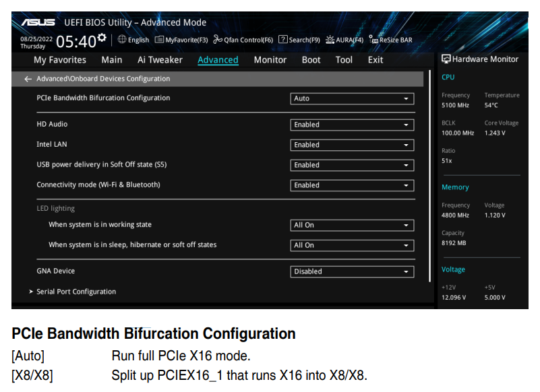
Task: Click the back arrow in breadcrumb bar
Action: (28, 79)
